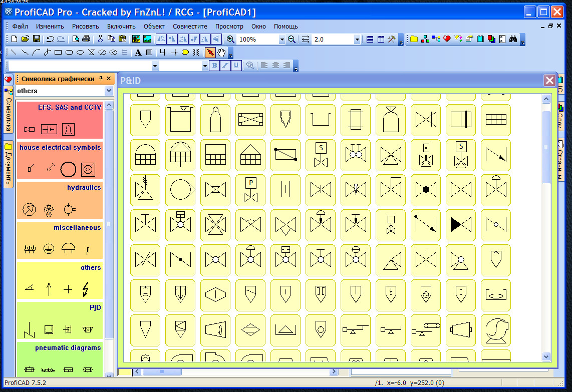
Task: Open settings with hammer and wrench icon
Action: pyautogui.click(x=391, y=39)
